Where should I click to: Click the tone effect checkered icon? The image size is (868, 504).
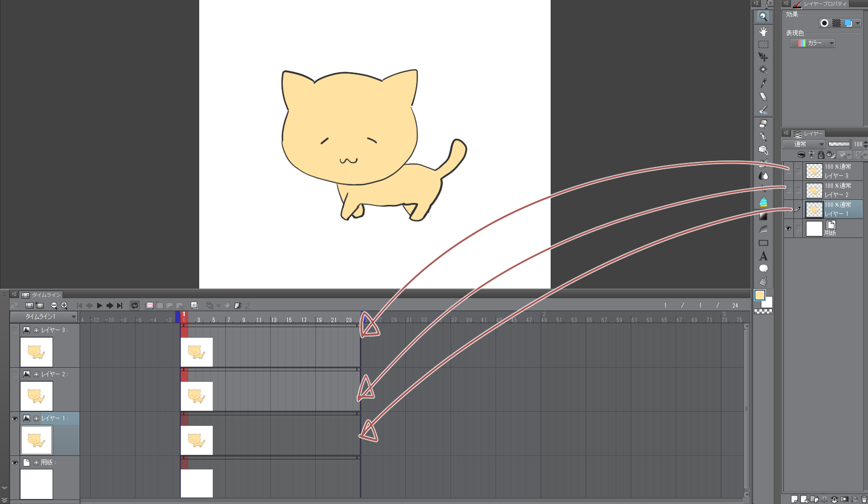click(x=836, y=23)
